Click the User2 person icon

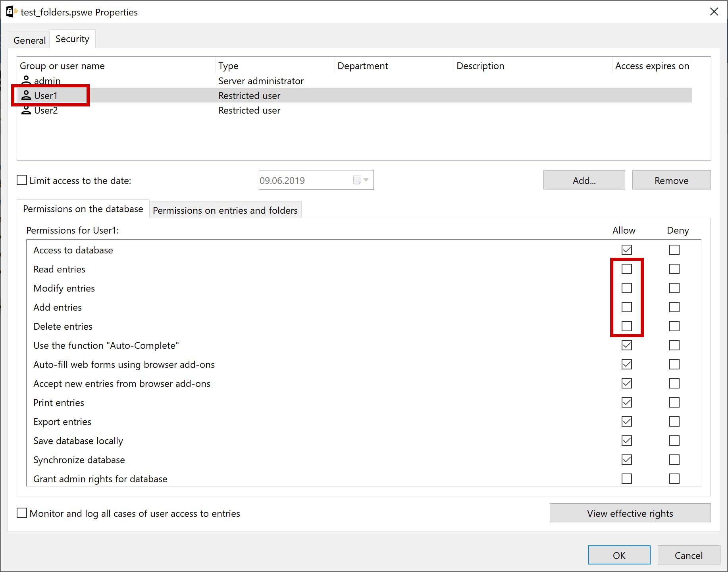pyautogui.click(x=26, y=110)
